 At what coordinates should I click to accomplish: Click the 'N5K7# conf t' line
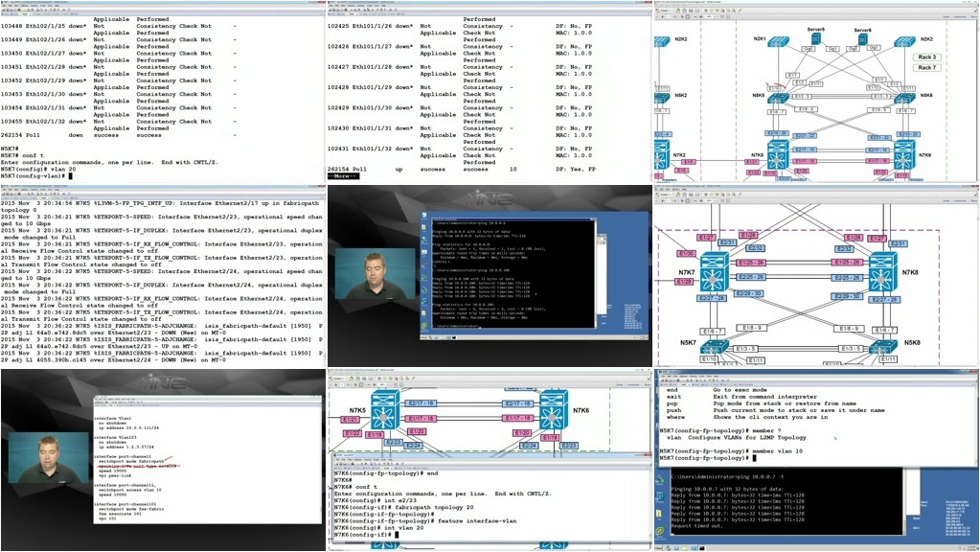click(22, 155)
